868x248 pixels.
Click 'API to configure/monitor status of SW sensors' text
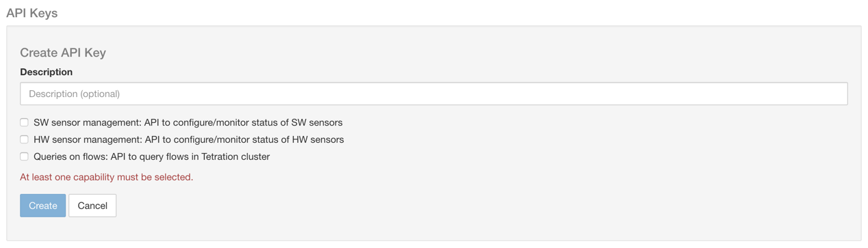tap(243, 122)
